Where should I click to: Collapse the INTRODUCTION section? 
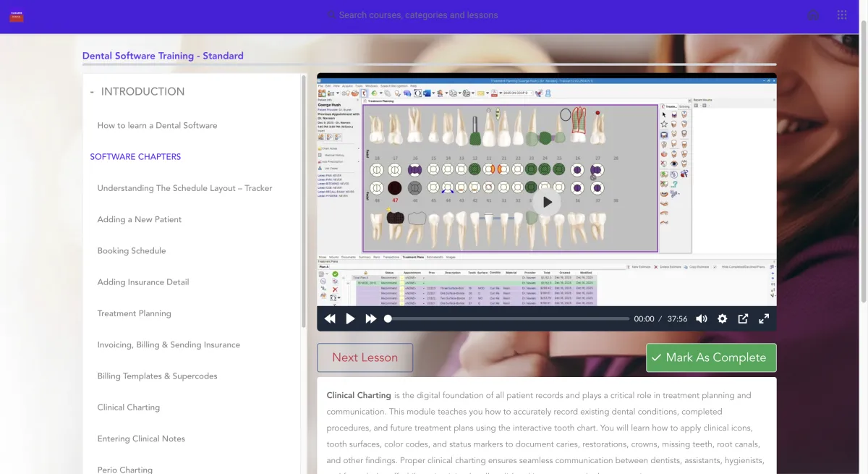(x=92, y=92)
